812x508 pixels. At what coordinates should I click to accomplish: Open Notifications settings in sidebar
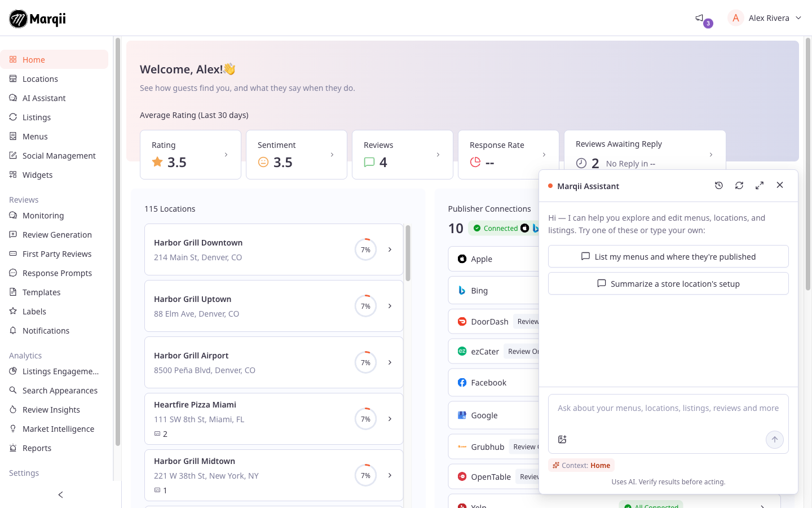(54, 331)
